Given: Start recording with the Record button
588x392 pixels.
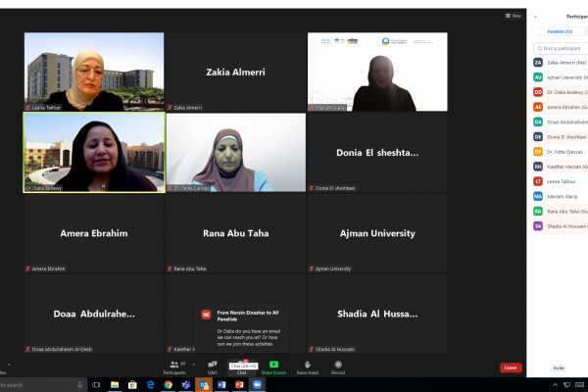Looking at the screenshot, I should click(x=338, y=367).
